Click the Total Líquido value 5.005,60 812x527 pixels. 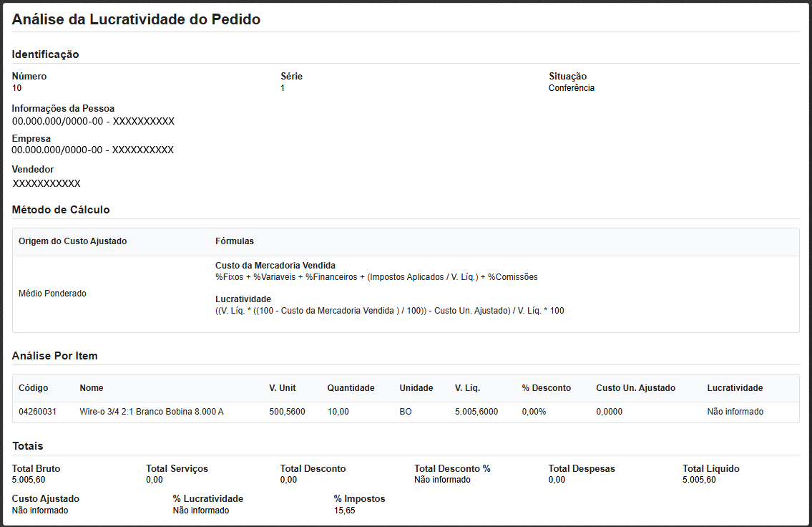699,480
